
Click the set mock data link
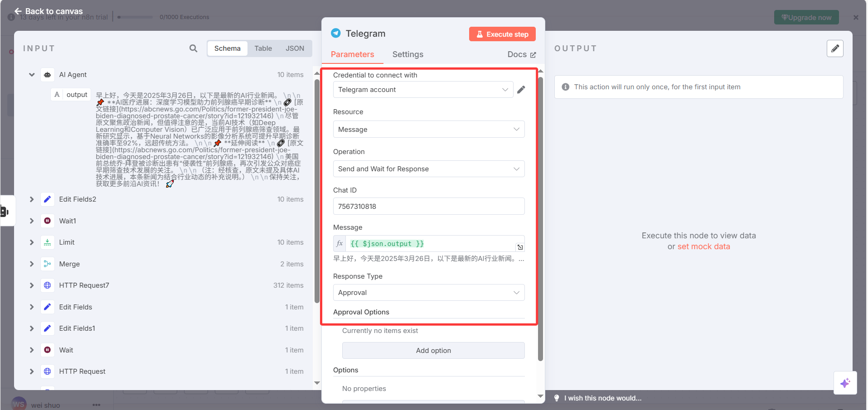pyautogui.click(x=704, y=246)
